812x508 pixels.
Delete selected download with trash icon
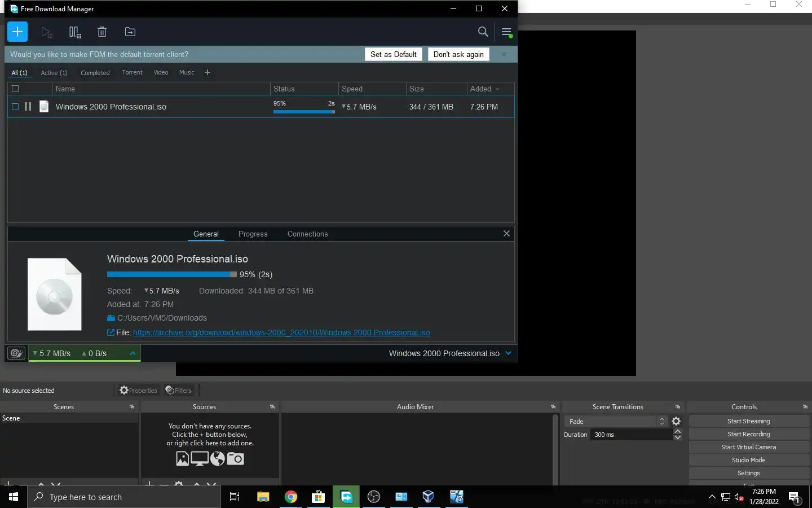pos(102,32)
